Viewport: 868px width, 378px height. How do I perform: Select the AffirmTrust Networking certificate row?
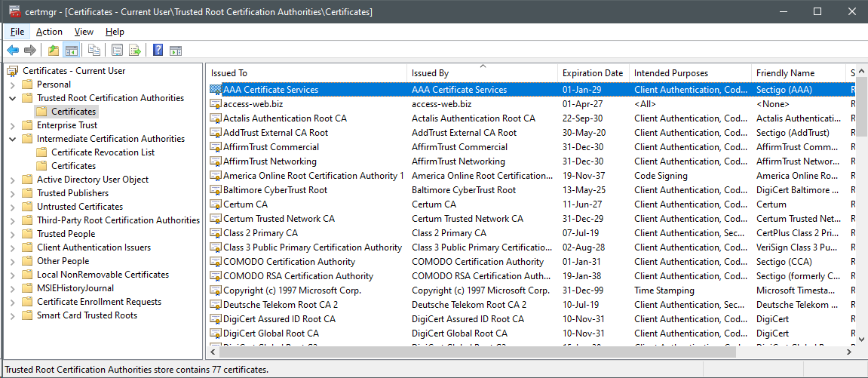[532, 161]
